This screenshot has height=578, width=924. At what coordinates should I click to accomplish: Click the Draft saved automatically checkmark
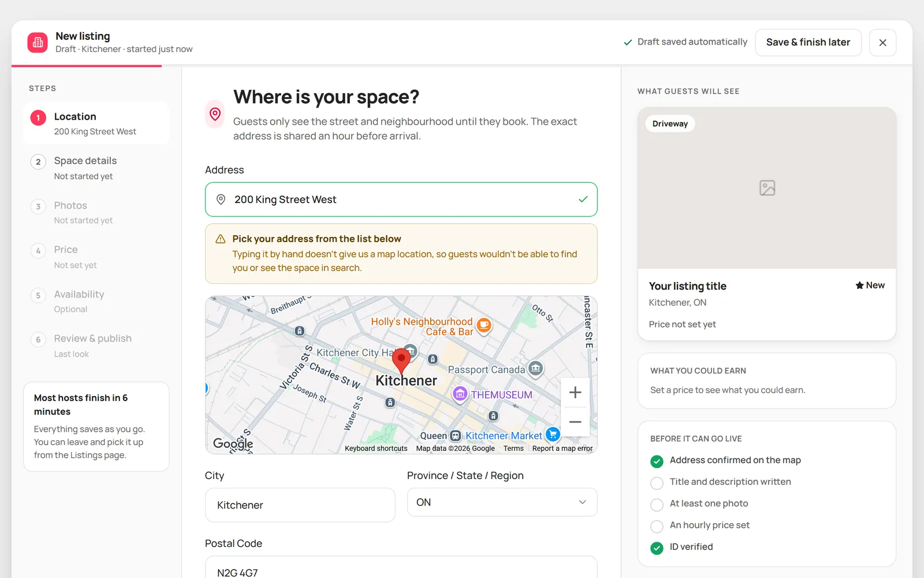pyautogui.click(x=628, y=42)
